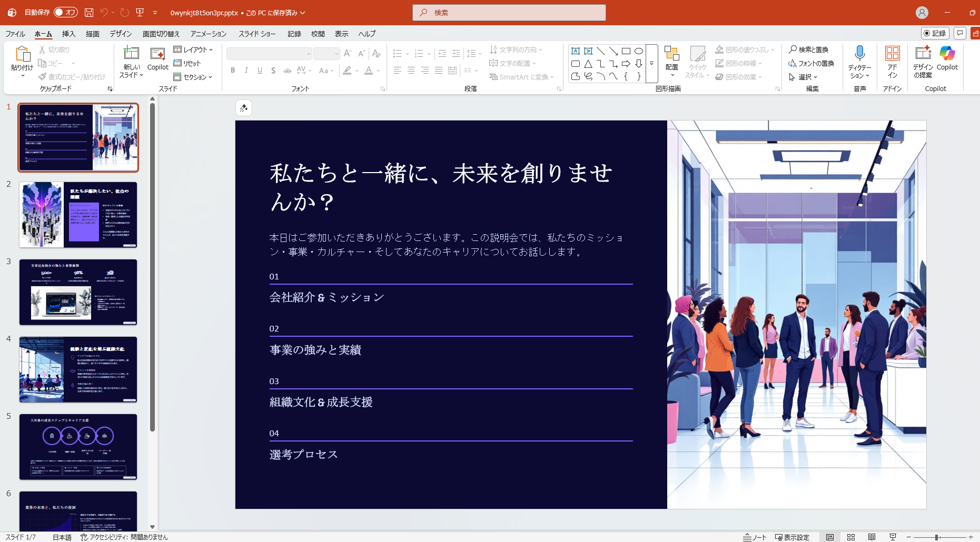Open the Animations (アニメーション) tab

coord(209,34)
